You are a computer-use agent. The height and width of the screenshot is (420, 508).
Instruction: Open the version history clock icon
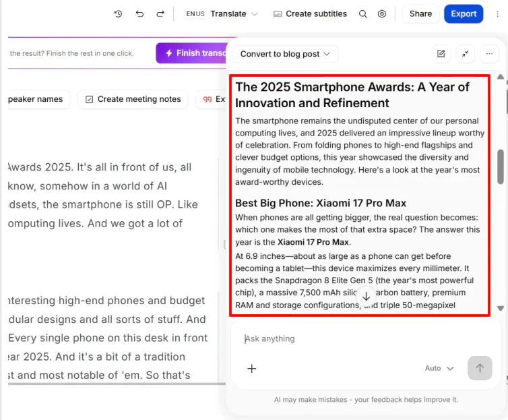119,14
